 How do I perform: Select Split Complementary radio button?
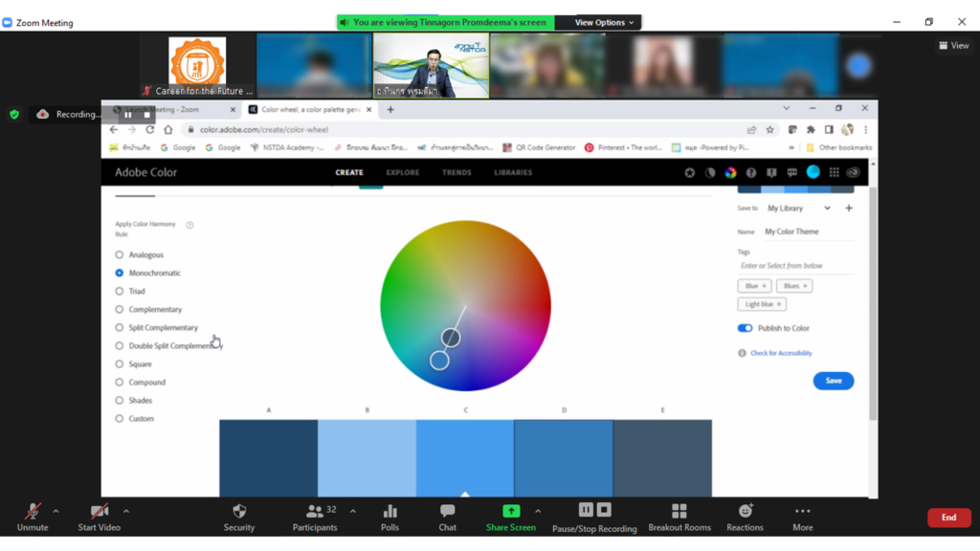(x=120, y=327)
